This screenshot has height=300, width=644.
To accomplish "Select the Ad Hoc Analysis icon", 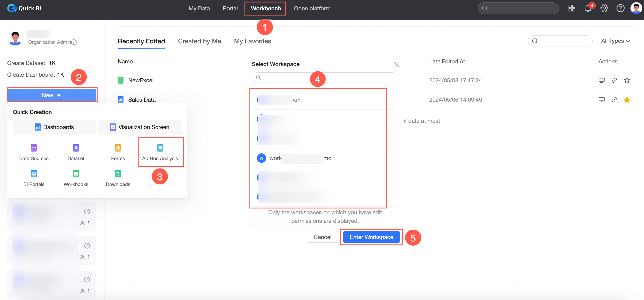I will point(160,148).
